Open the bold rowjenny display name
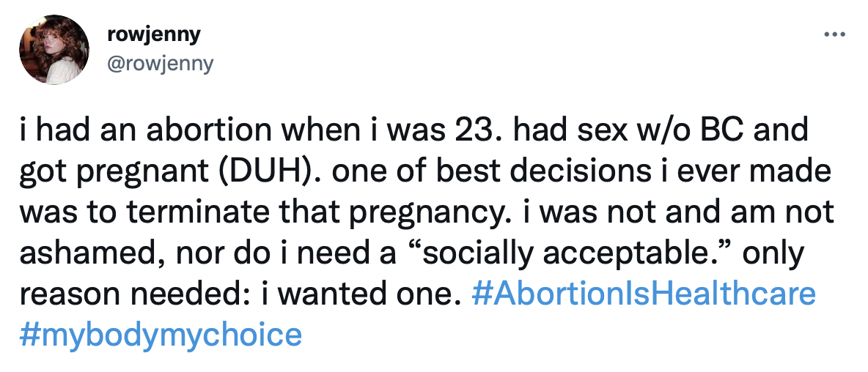The height and width of the screenshot is (372, 868). pos(153,35)
